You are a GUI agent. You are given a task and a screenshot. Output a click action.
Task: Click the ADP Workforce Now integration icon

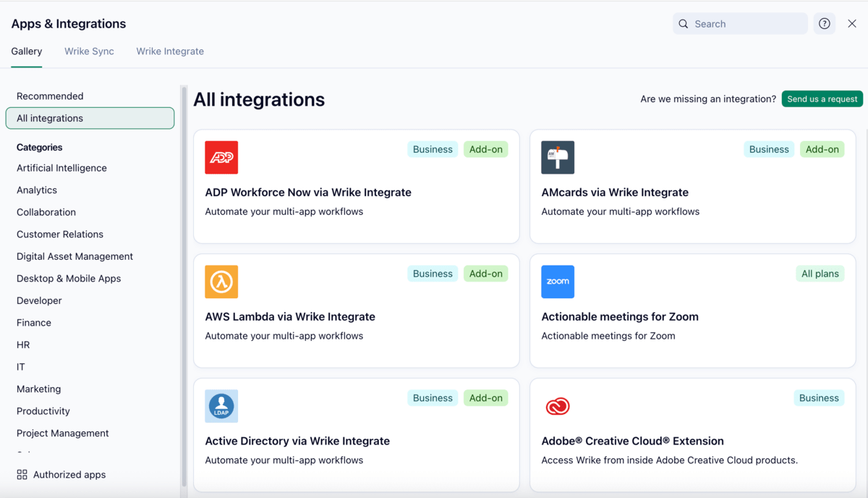point(221,158)
